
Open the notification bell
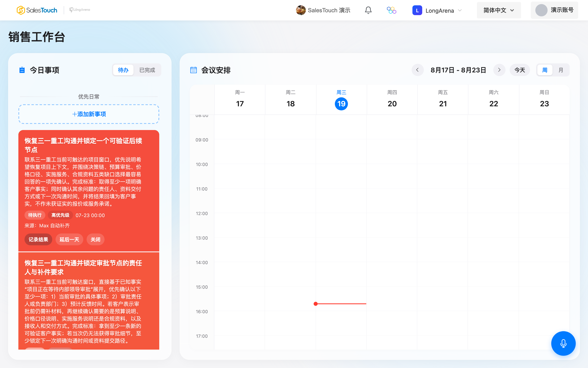368,10
